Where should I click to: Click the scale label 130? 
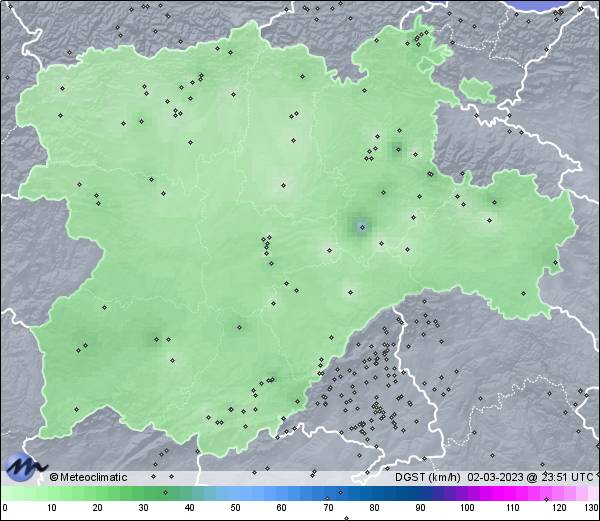coord(592,508)
